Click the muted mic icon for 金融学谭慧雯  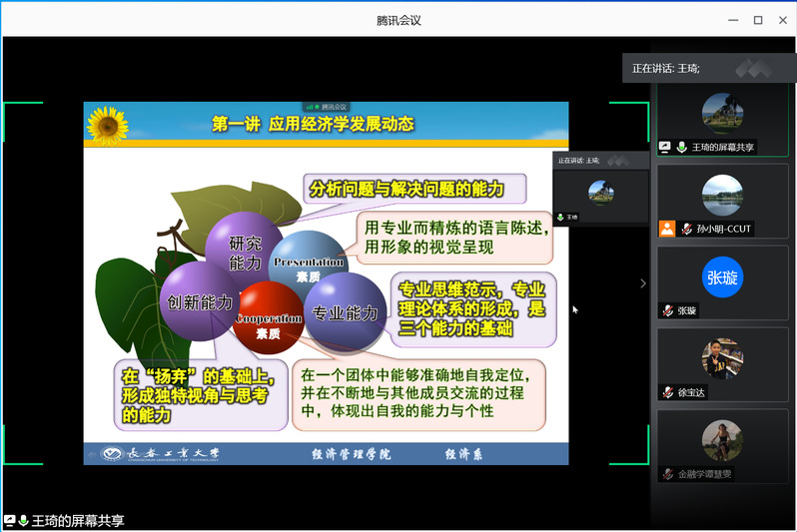[666, 474]
